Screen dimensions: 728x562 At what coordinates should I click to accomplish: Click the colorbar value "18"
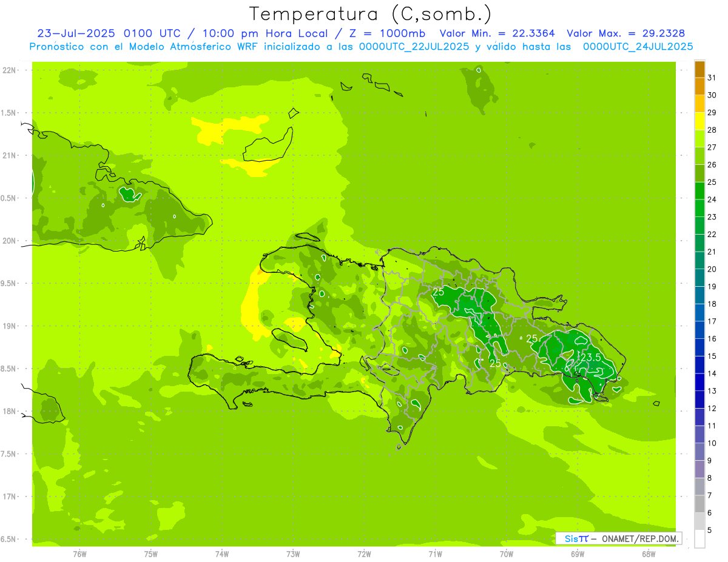pyautogui.click(x=712, y=304)
